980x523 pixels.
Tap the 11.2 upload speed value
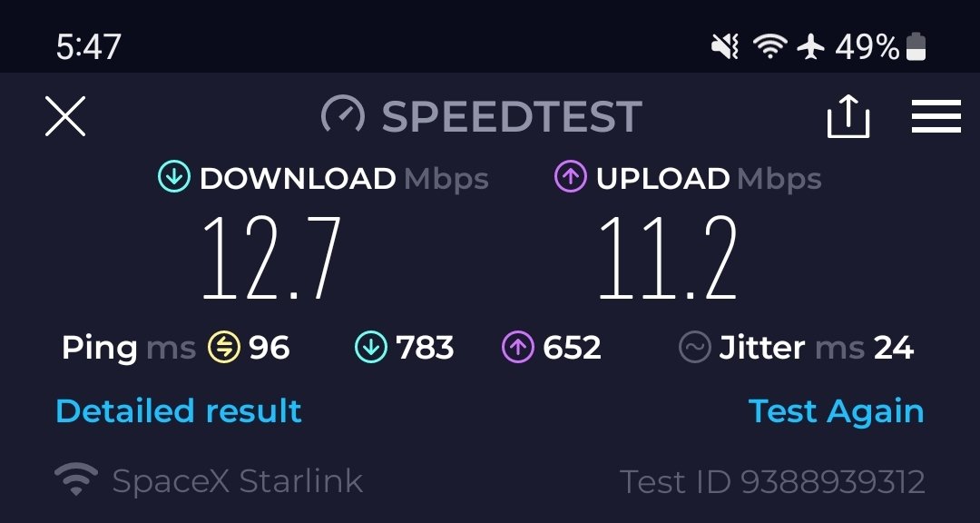tap(668, 258)
